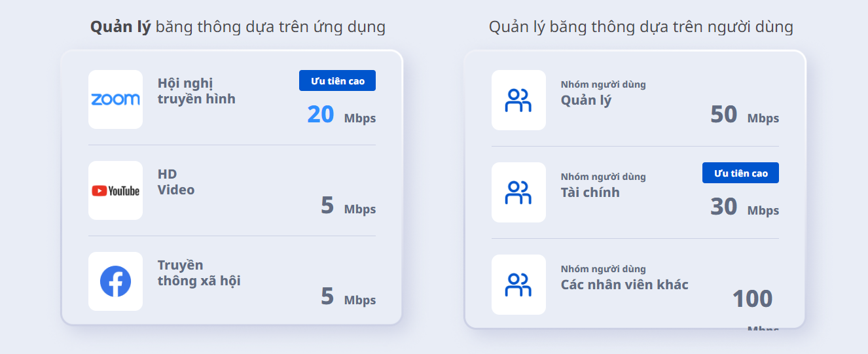868x354 pixels.
Task: Click Ưu tiên cao badge for Zoom
Action: [x=337, y=80]
